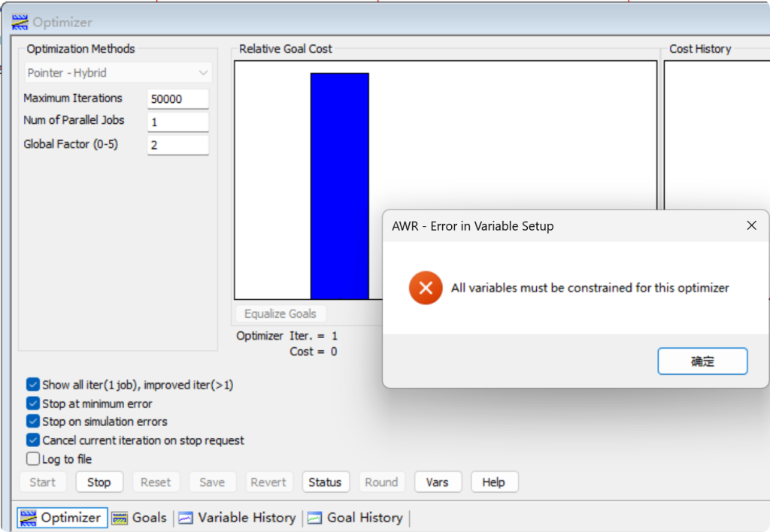
Task: Click the Maximum Iterations input field
Action: tap(177, 99)
